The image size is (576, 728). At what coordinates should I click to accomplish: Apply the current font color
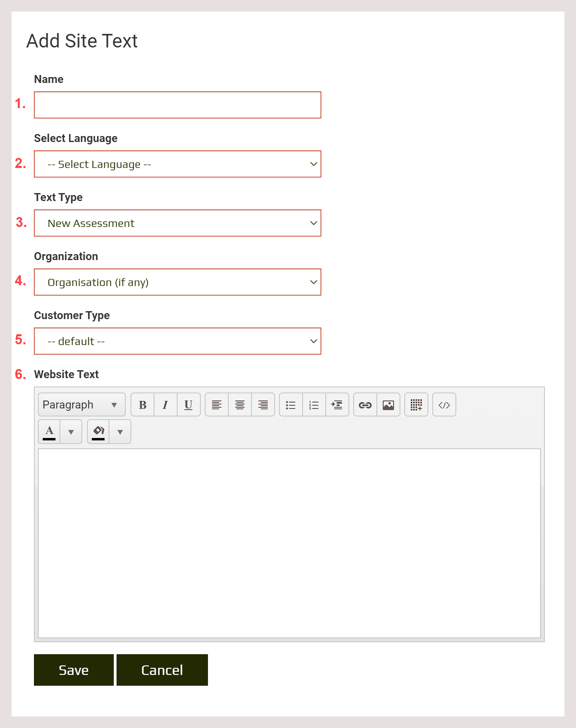(x=49, y=432)
